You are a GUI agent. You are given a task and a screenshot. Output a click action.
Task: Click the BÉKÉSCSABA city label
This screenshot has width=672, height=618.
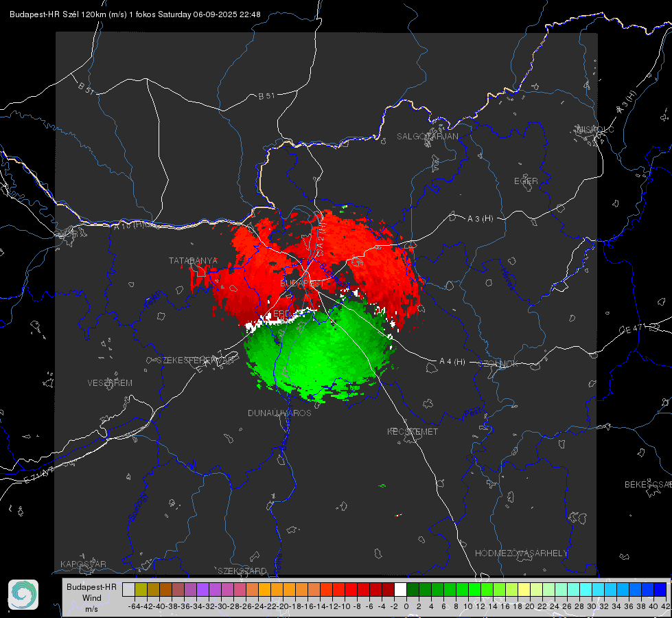(648, 484)
